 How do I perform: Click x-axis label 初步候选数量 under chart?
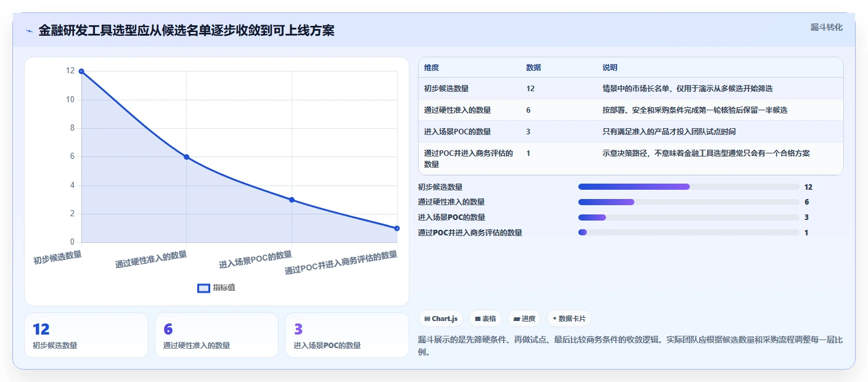click(x=57, y=258)
